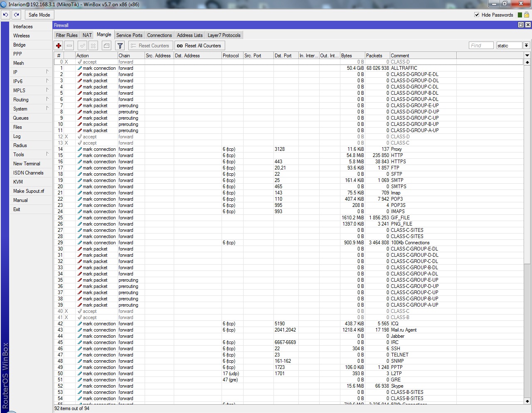The width and height of the screenshot is (532, 413).
Task: Click the Reset Counters button
Action: [x=150, y=46]
